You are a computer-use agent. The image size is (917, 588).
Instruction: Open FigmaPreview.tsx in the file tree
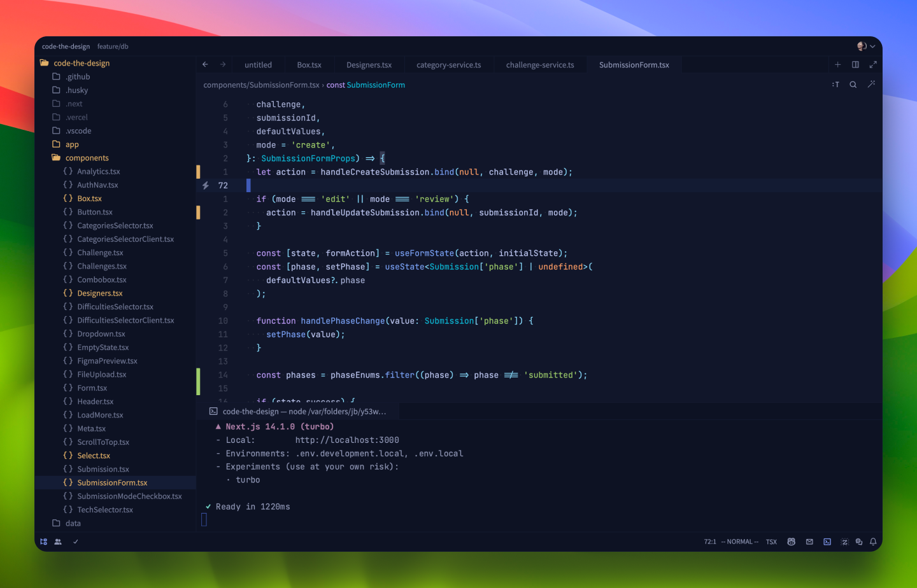point(115,361)
